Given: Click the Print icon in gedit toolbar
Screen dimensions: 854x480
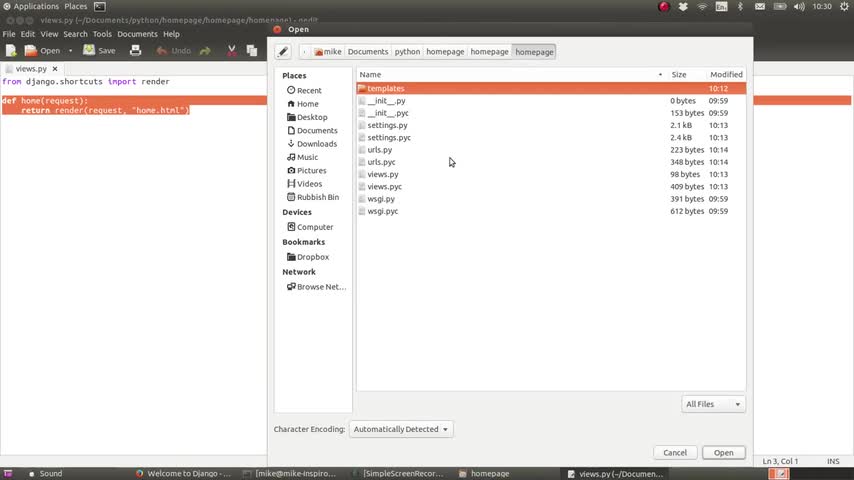Looking at the screenshot, I should click(x=135, y=51).
